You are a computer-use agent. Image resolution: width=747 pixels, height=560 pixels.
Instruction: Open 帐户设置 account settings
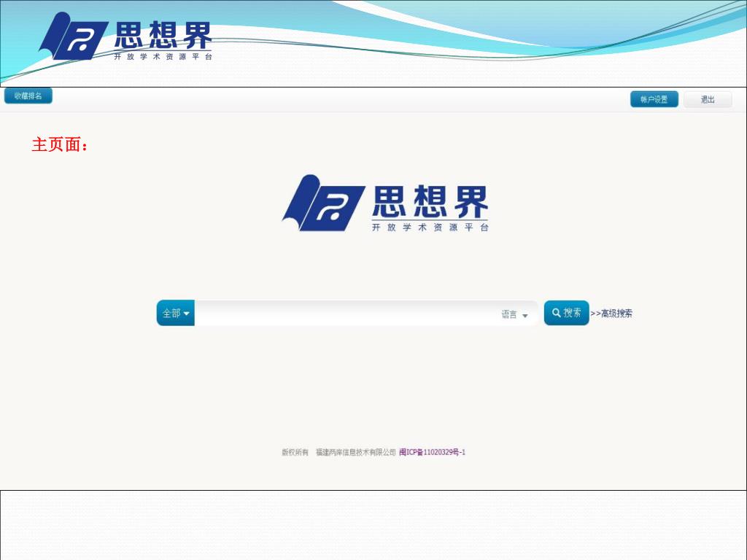[x=654, y=99]
